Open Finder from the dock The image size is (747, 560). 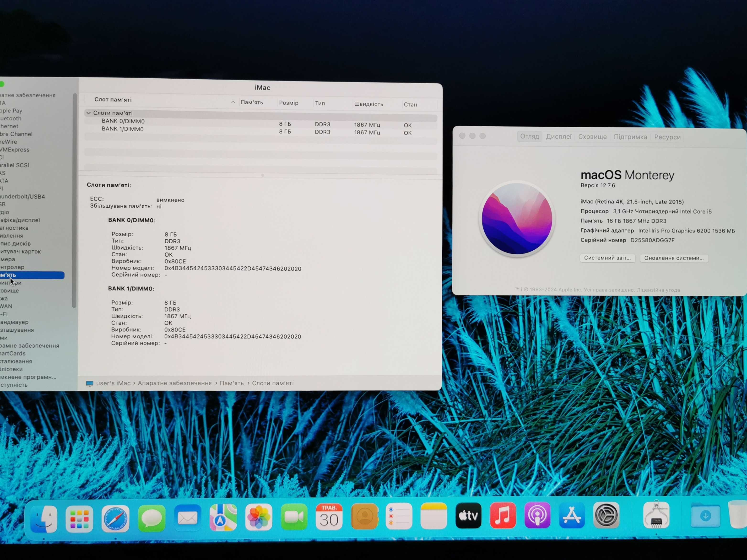click(43, 519)
